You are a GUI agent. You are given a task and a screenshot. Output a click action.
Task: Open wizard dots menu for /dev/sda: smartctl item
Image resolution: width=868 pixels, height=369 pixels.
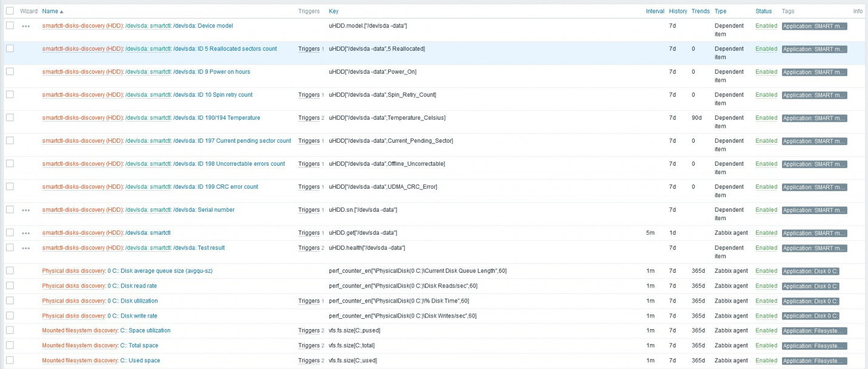(25, 233)
